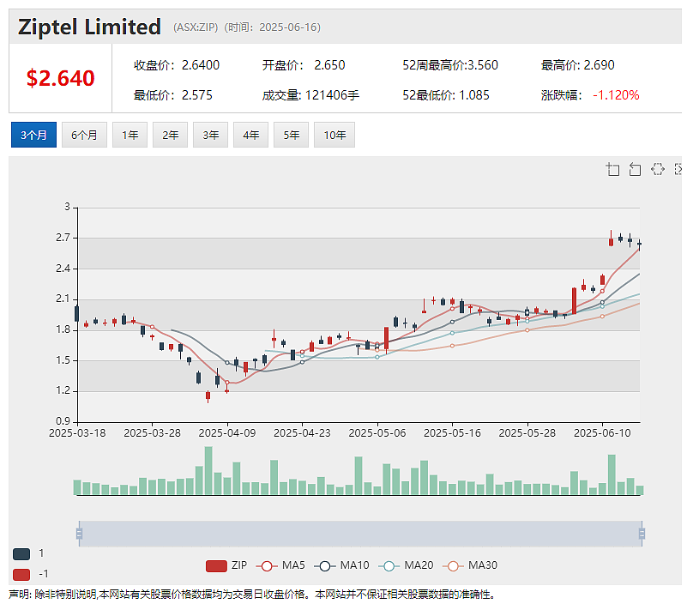
Task: Click the zoom reset back icon
Action: 635,169
